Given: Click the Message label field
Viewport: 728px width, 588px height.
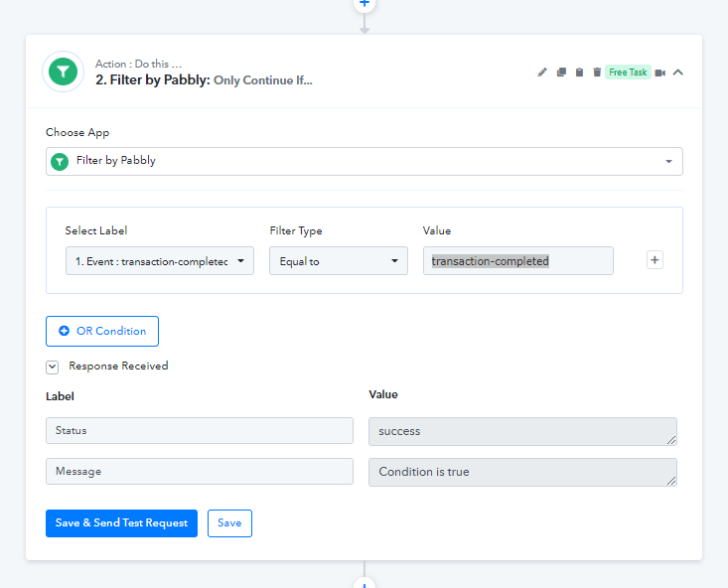Looking at the screenshot, I should click(200, 472).
